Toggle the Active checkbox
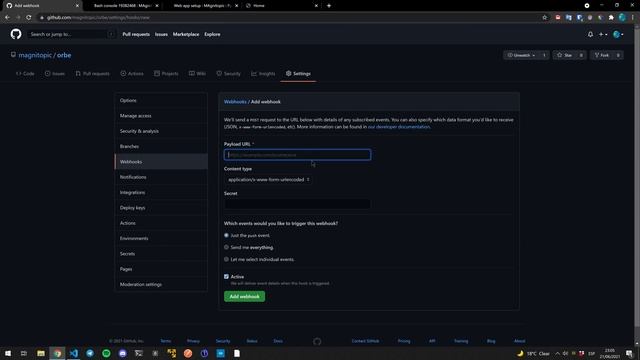This screenshot has height=360, width=640. (x=226, y=277)
